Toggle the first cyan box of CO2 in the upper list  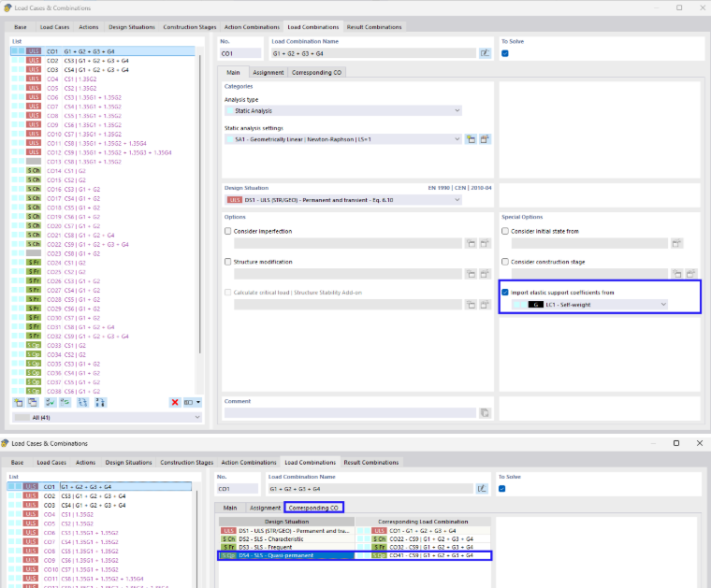pyautogui.click(x=15, y=60)
